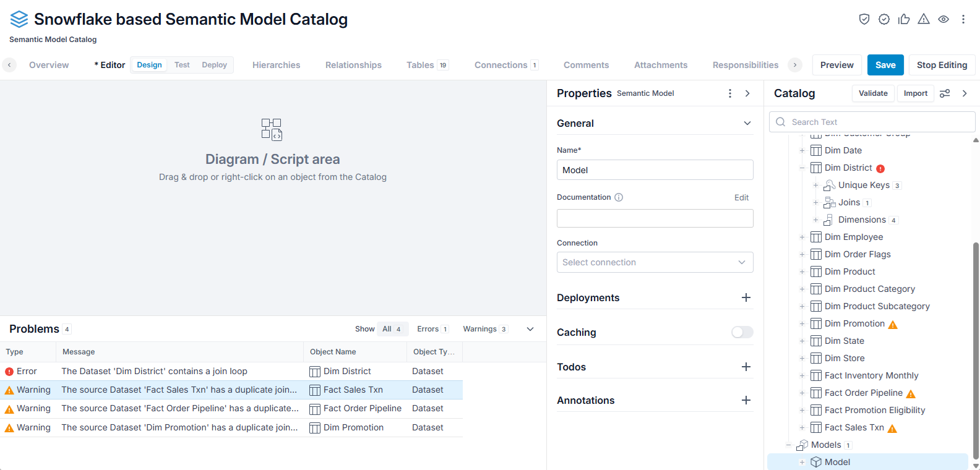This screenshot has height=470, width=980.
Task: Select the Deploy editor sub-tab
Action: point(214,65)
